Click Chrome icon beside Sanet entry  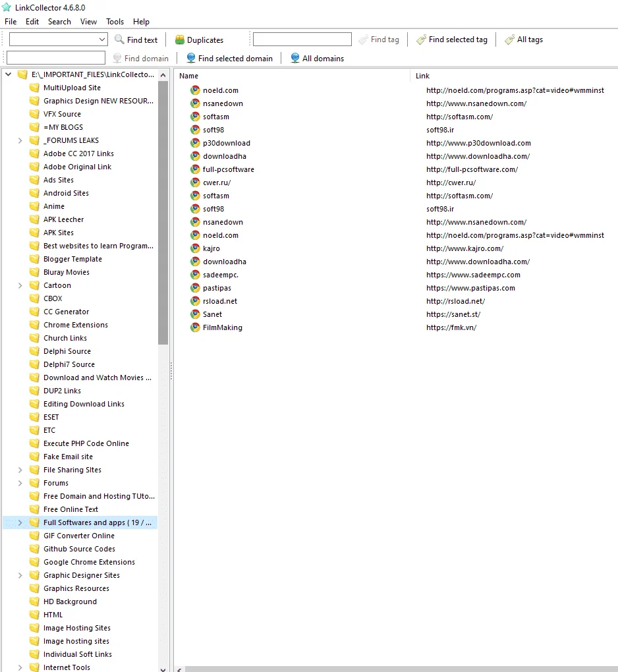point(196,314)
